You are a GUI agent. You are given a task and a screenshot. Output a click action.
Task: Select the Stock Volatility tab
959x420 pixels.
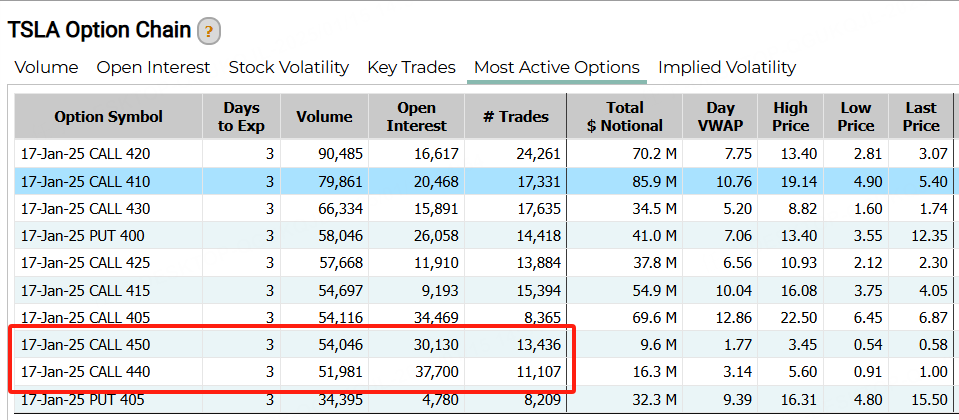point(289,67)
